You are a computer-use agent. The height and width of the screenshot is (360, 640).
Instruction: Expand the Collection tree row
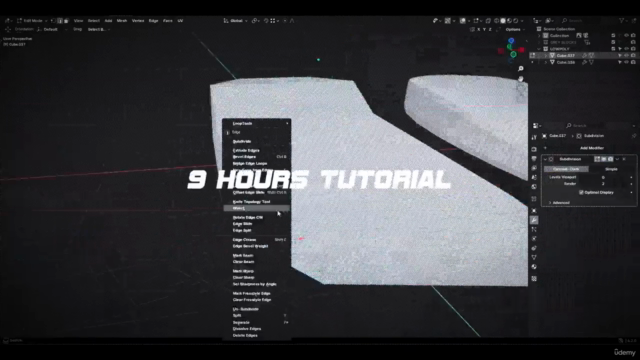click(539, 36)
